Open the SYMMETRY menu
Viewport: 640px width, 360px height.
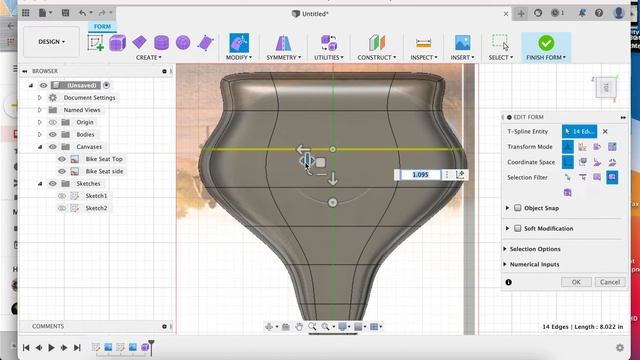click(x=283, y=58)
